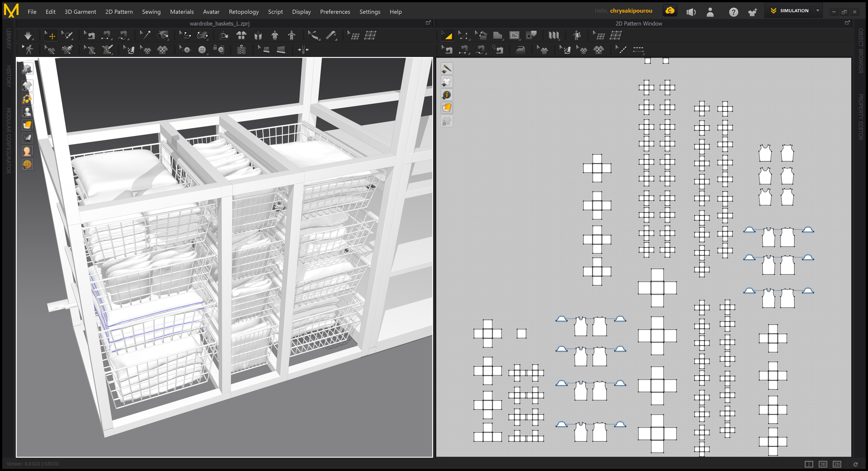Viewport: 868px width, 471px height.
Task: Click the Simulate down-arrow tool in 3D toolbar
Action: coord(28,35)
